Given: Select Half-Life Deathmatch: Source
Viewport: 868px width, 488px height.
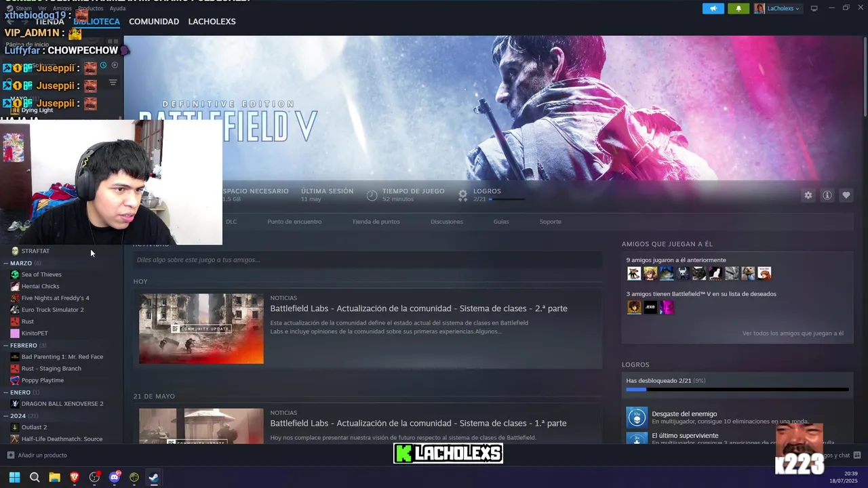Looking at the screenshot, I should click(x=62, y=439).
